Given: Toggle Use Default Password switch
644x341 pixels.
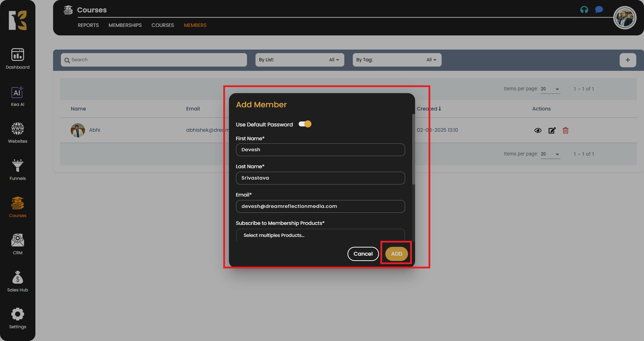Looking at the screenshot, I should click(305, 124).
